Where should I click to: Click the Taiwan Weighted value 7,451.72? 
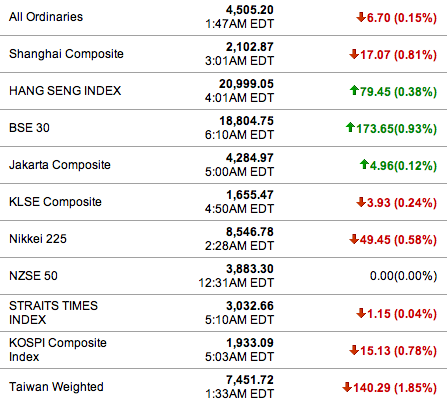250,380
